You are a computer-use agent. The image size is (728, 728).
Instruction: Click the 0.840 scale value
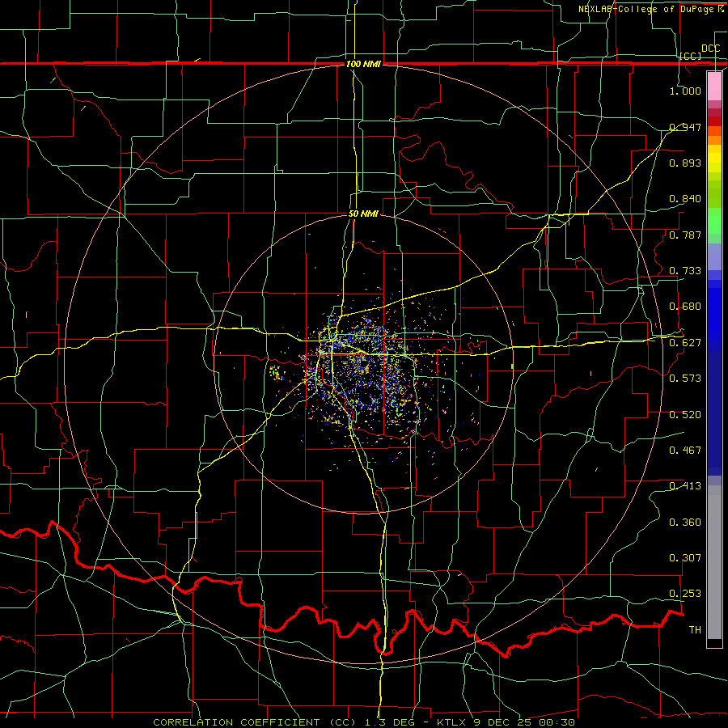pyautogui.click(x=685, y=199)
